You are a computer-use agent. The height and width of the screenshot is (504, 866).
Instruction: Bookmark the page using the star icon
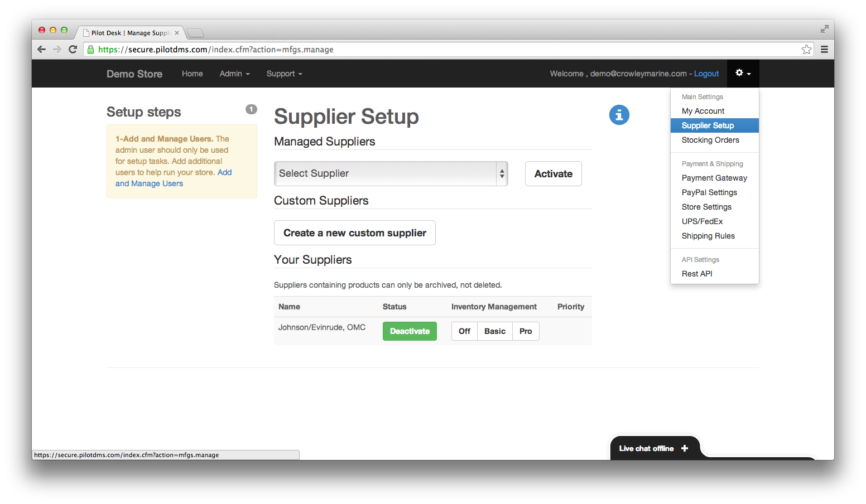pos(806,49)
